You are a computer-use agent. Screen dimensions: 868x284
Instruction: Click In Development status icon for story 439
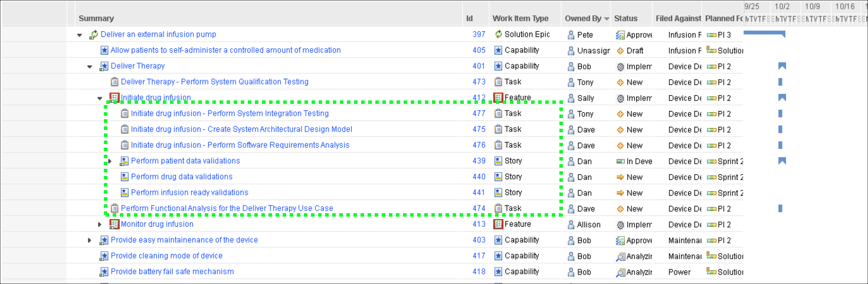620,161
